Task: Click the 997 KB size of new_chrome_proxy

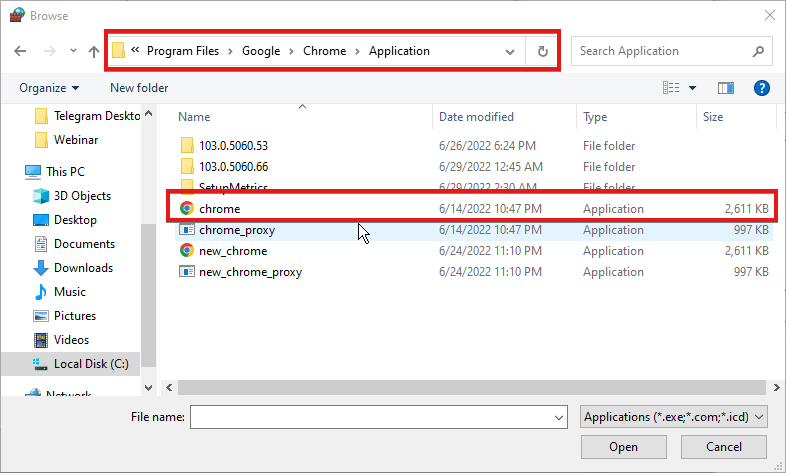Action: 751,272
